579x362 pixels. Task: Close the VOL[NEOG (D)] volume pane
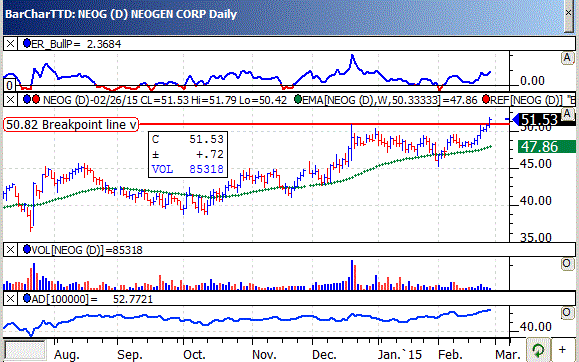(x=10, y=250)
